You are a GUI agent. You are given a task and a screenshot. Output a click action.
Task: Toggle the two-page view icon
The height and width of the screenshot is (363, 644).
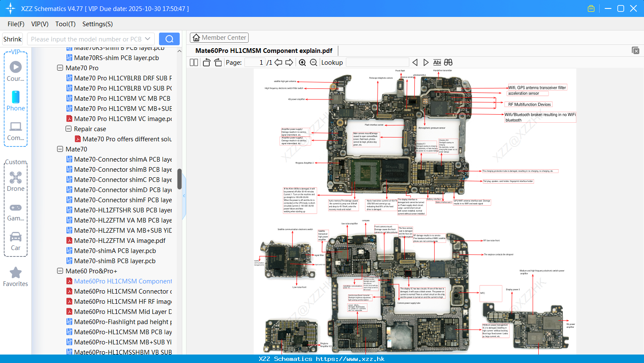(x=194, y=62)
